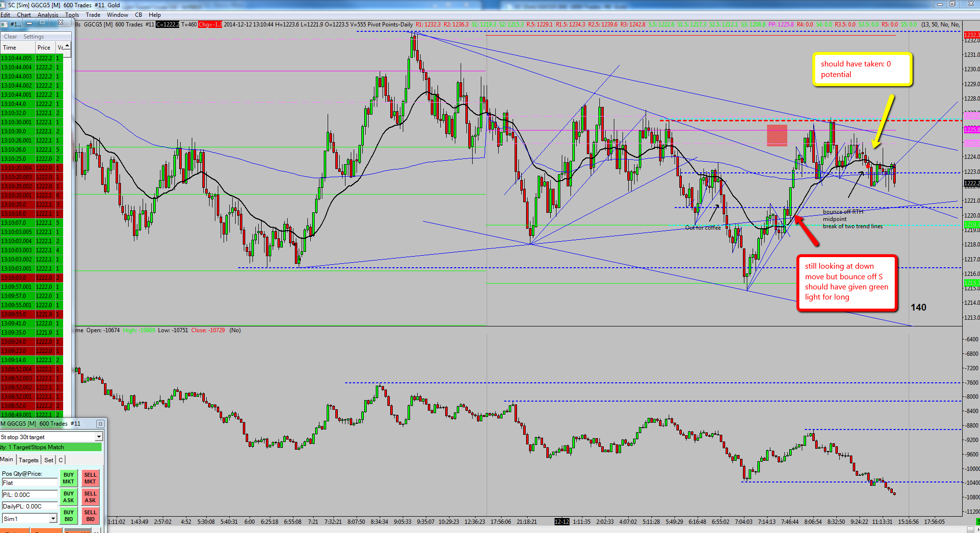Image resolution: width=980 pixels, height=533 pixels.
Task: Click the SELL MKT button
Action: coord(90,478)
